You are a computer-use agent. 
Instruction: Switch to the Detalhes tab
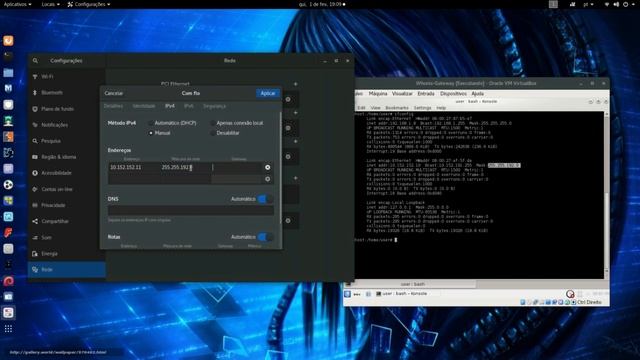113,106
